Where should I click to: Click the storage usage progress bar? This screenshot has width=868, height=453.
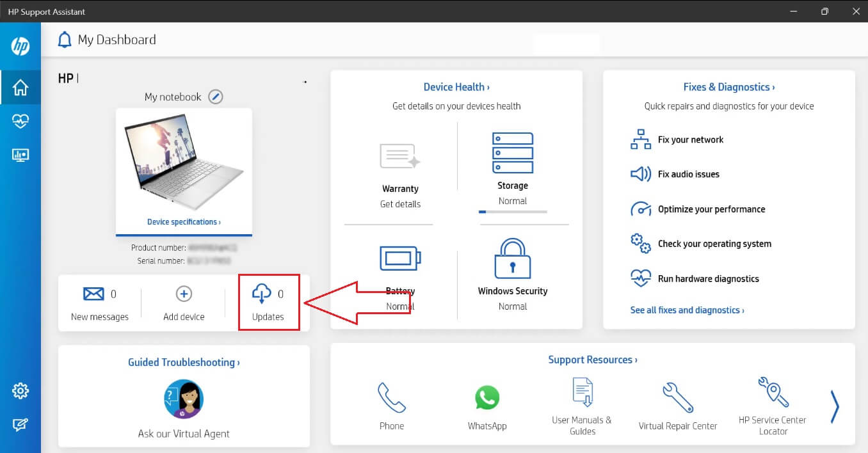[x=513, y=211]
